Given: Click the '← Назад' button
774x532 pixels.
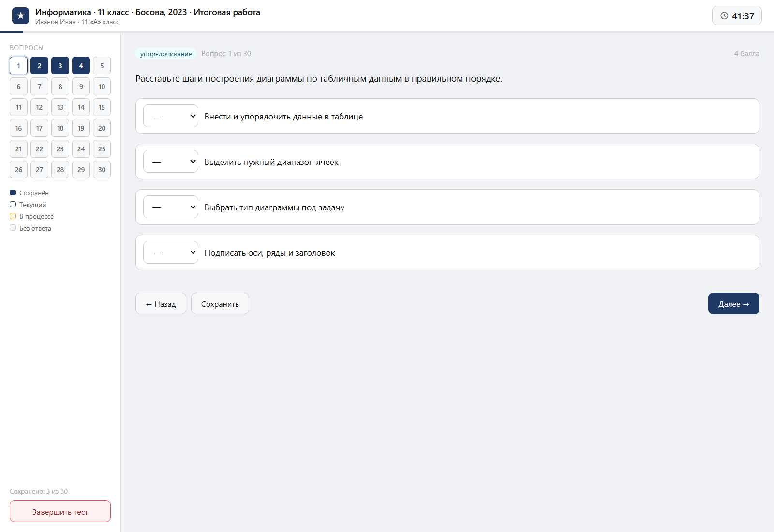Looking at the screenshot, I should [161, 304].
